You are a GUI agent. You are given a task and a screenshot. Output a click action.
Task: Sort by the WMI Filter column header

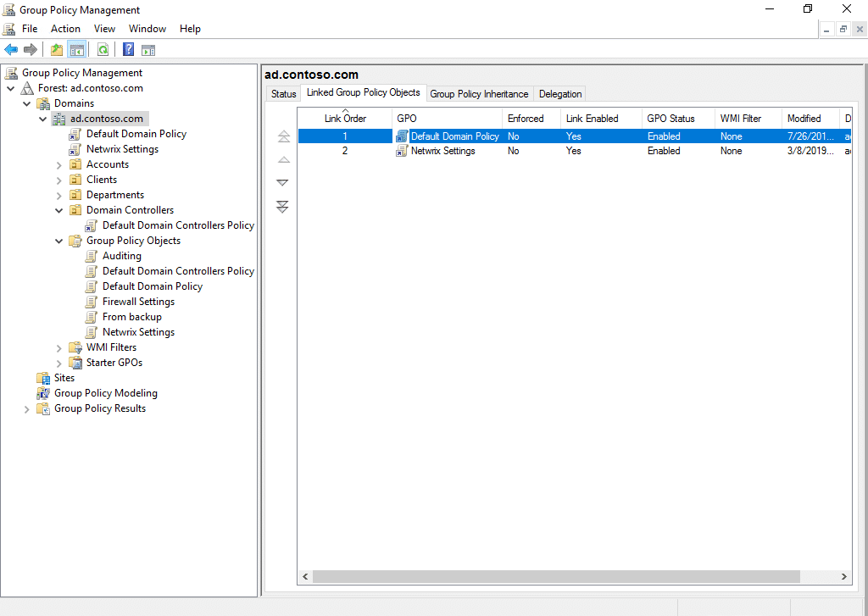[x=748, y=119]
